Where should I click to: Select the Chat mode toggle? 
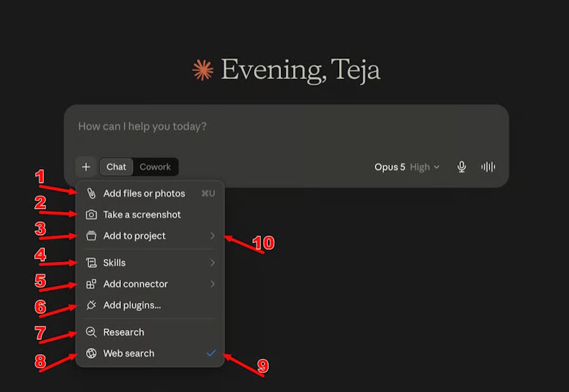click(x=116, y=167)
